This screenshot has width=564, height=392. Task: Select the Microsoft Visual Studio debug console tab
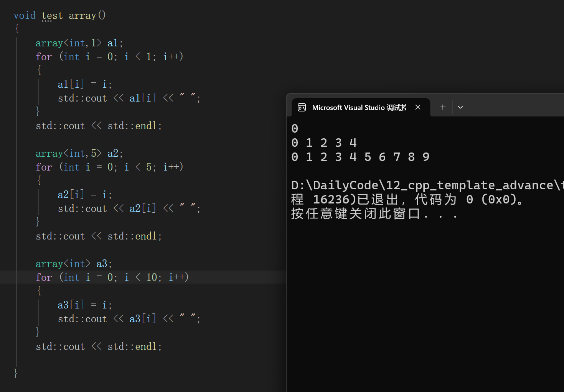point(361,107)
